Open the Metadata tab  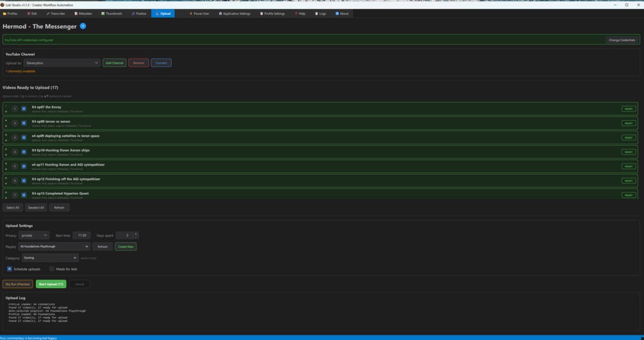coord(83,13)
